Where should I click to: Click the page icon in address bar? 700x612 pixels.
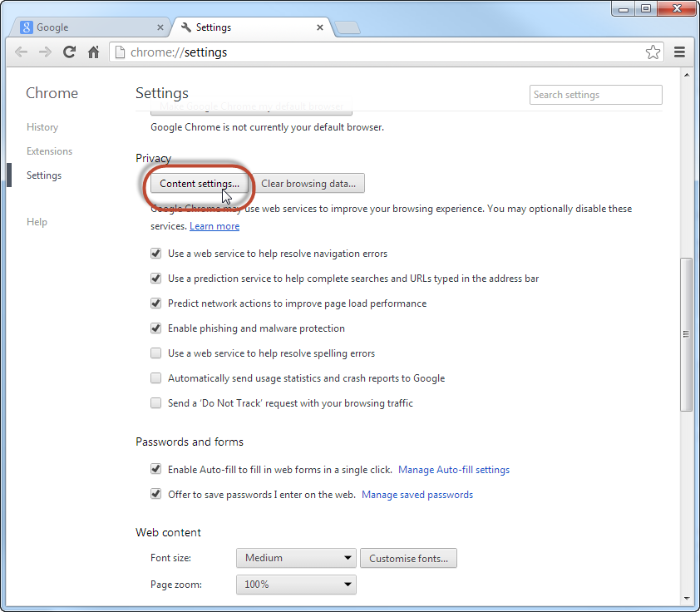120,52
